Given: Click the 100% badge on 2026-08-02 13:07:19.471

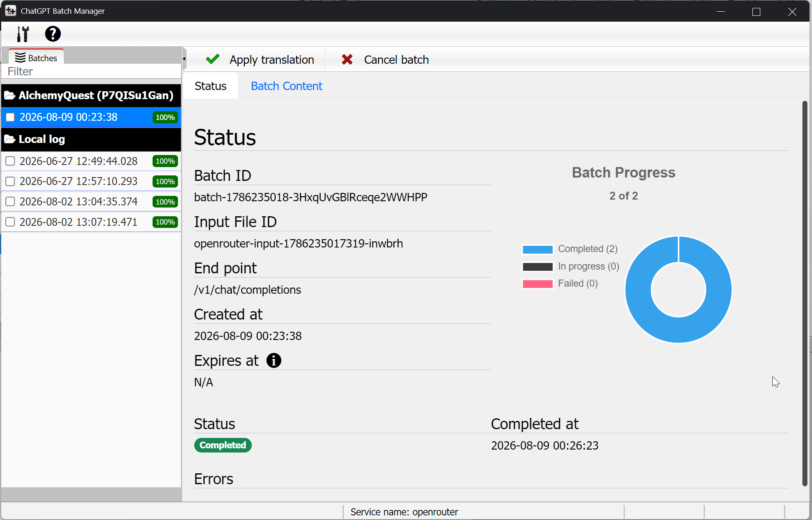Looking at the screenshot, I should point(165,222).
